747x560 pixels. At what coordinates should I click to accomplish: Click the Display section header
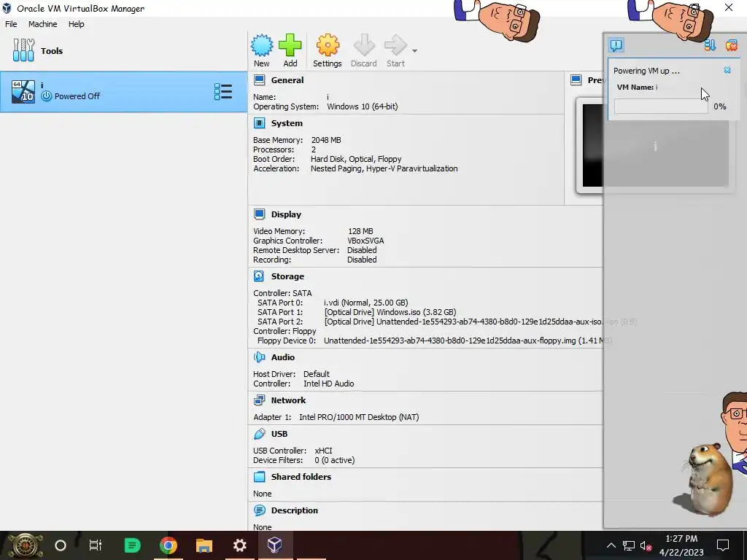286,214
